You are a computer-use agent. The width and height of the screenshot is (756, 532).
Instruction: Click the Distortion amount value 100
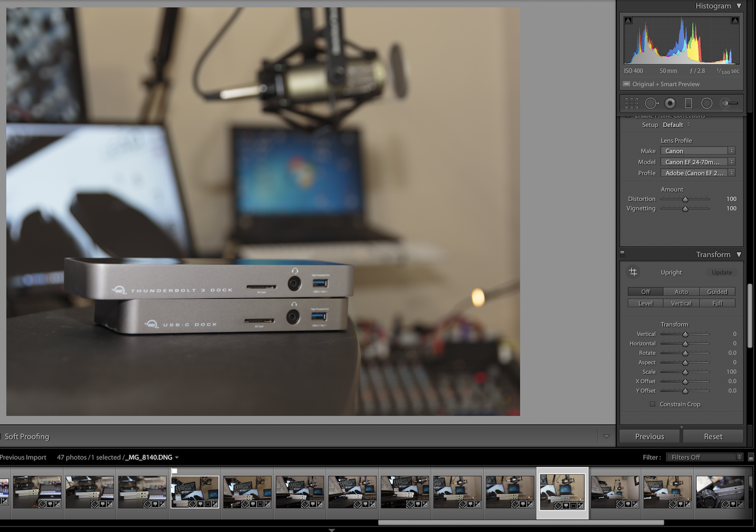tap(731, 199)
